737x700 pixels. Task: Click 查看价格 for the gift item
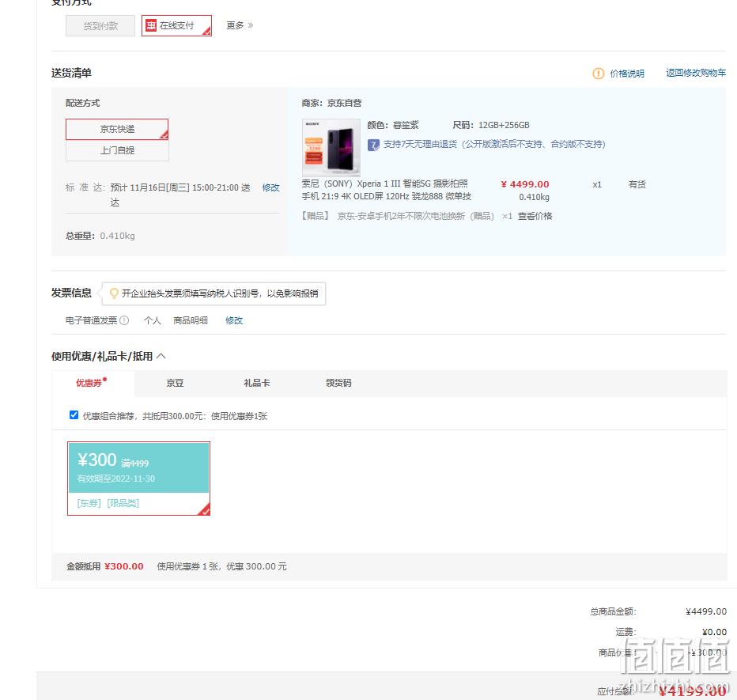coord(535,216)
